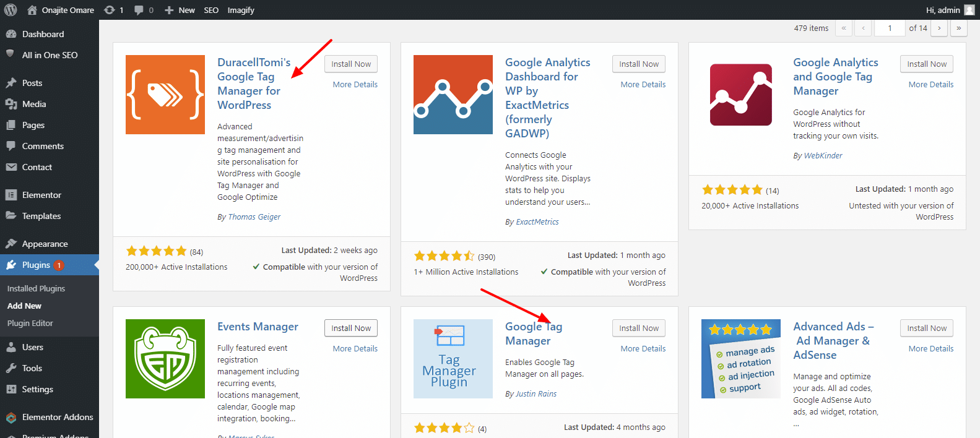Click the Tag Manager Plugin thumbnail
Image resolution: width=980 pixels, height=438 pixels.
click(x=453, y=359)
